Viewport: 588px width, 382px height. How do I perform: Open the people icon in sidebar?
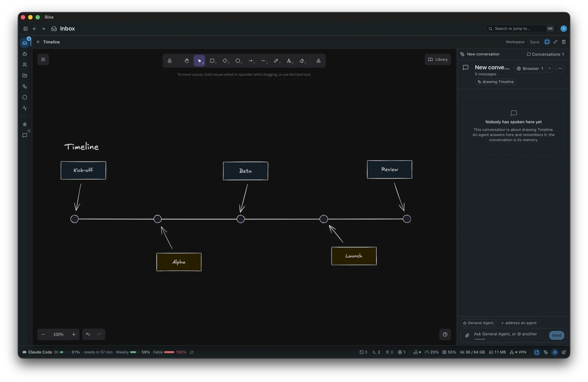click(25, 65)
